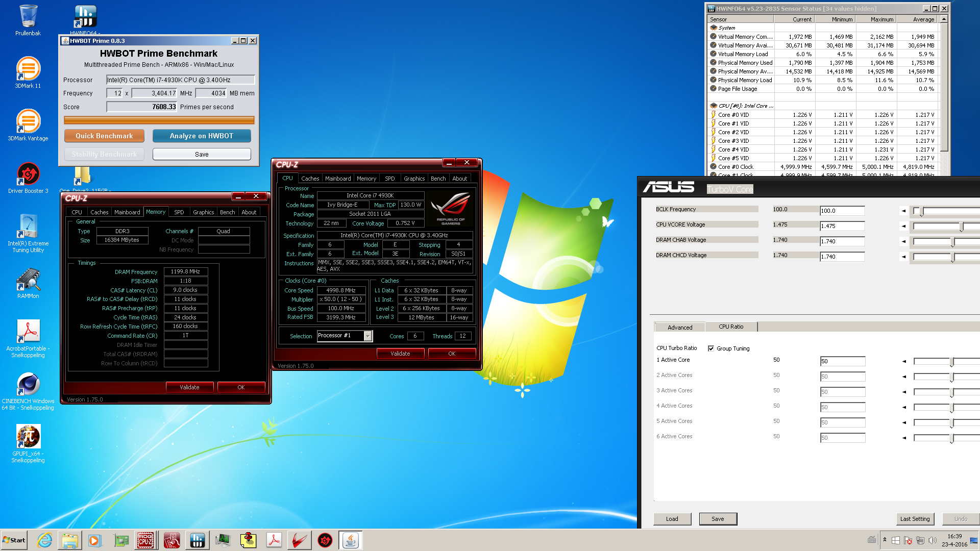Click the left arrow beside 1 Active Core slider
The image size is (980, 551).
pos(904,361)
